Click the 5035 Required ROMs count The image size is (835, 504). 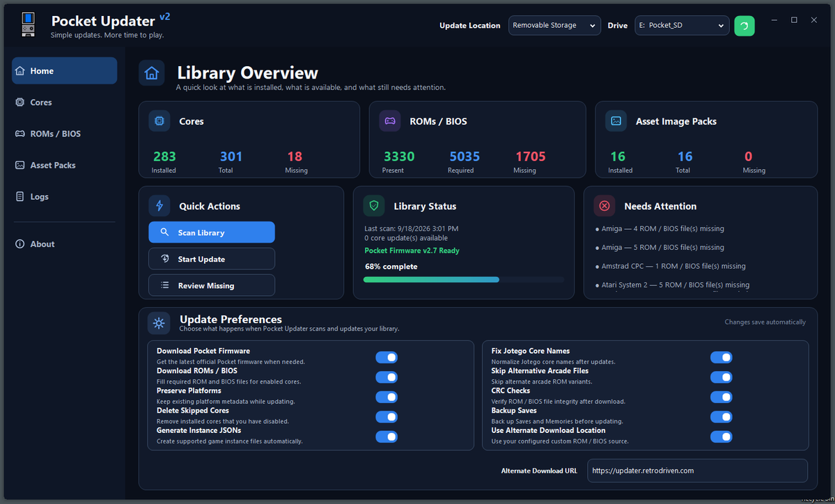pos(465,157)
